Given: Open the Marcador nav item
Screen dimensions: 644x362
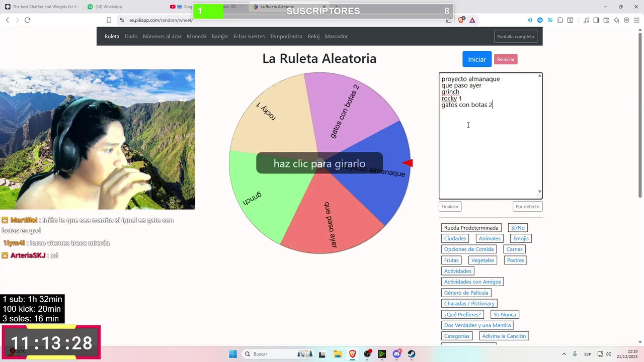Looking at the screenshot, I should coord(336,36).
